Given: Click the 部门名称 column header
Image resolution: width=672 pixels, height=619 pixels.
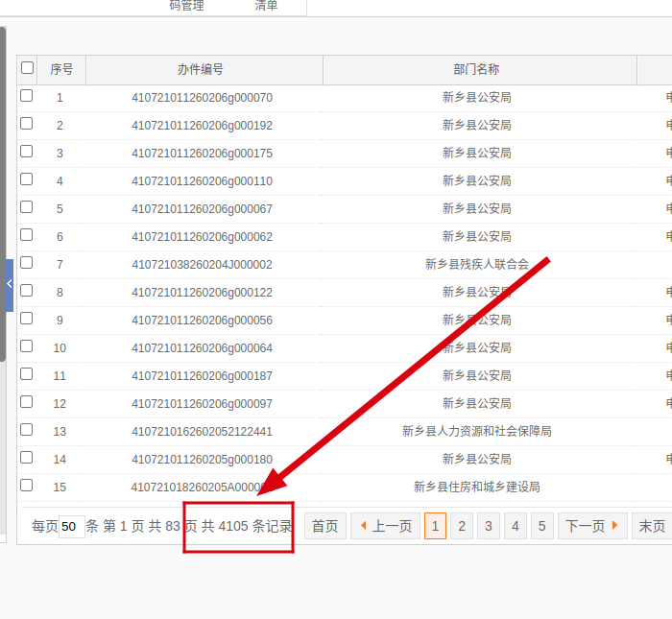Looking at the screenshot, I should 476,70.
